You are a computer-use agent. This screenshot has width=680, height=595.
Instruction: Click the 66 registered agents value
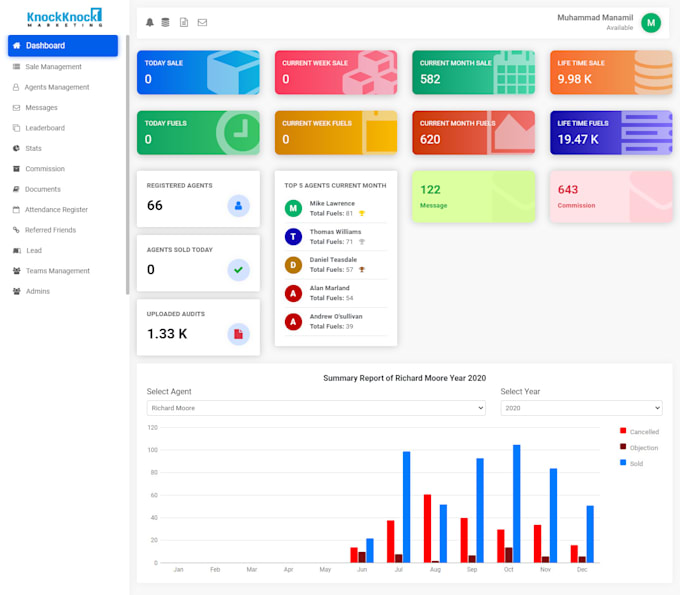click(155, 206)
